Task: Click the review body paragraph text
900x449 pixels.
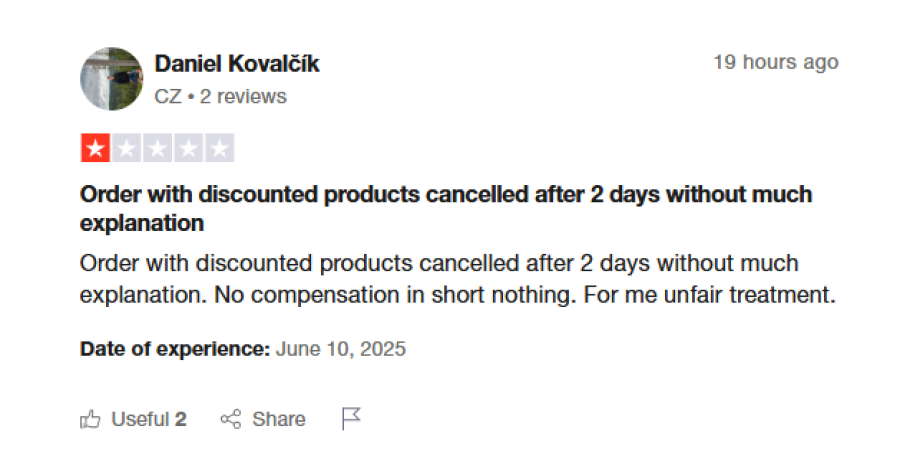Action: pos(456,280)
